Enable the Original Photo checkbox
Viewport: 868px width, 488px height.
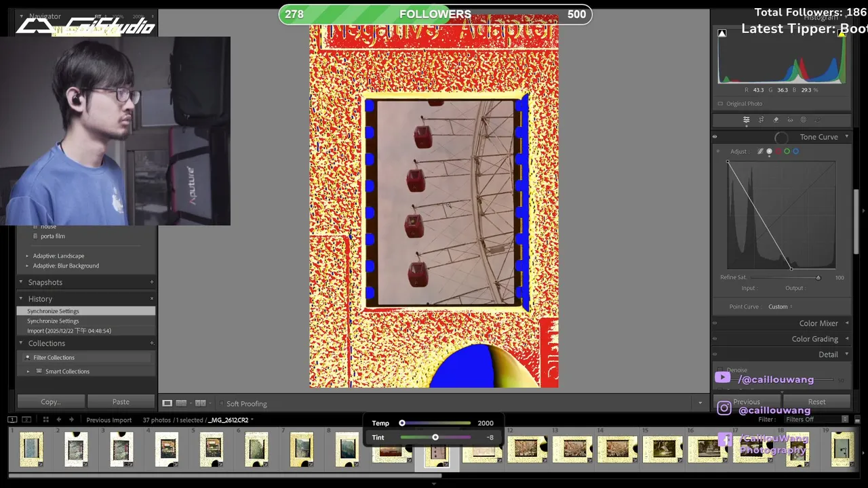(720, 104)
